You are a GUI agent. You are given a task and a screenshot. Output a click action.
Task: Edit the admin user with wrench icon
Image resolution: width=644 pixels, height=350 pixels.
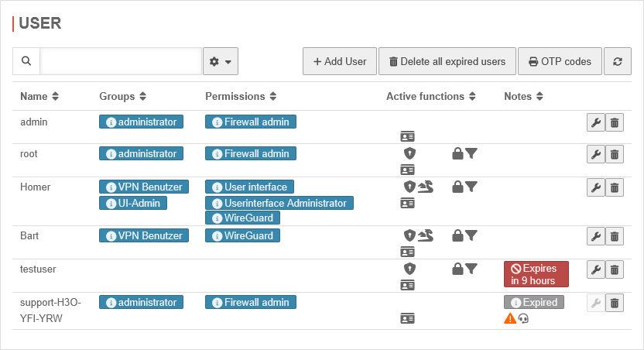pos(595,122)
